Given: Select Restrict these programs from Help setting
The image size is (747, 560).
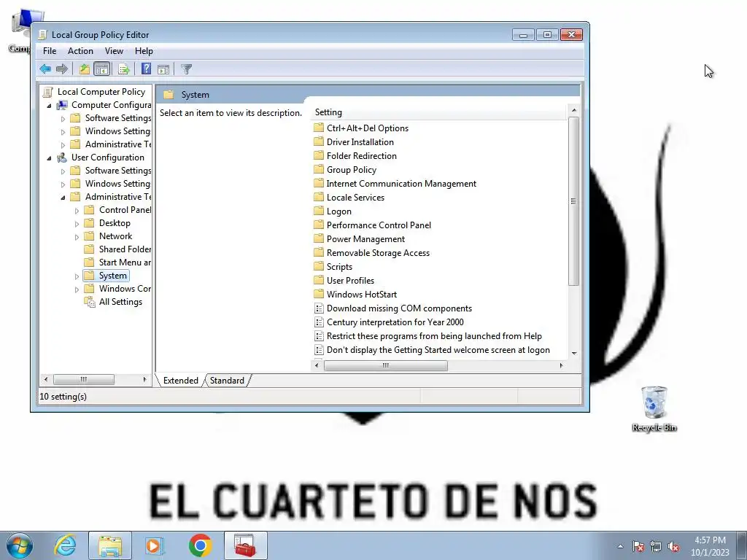Looking at the screenshot, I should pyautogui.click(x=434, y=336).
